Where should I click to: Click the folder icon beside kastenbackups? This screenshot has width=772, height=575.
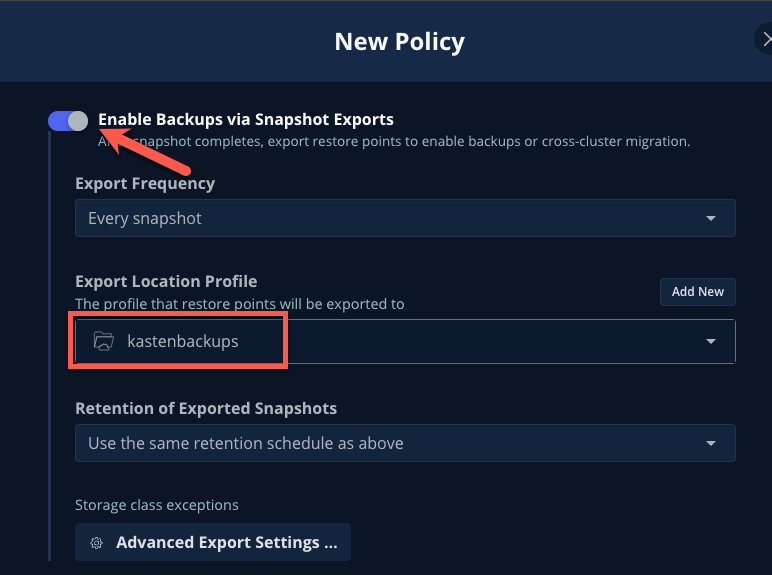point(104,341)
